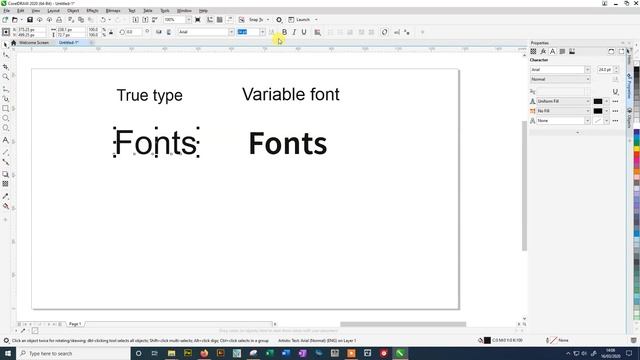The height and width of the screenshot is (360, 640).
Task: Toggle Full-screen preview icon
Action: click(x=198, y=20)
